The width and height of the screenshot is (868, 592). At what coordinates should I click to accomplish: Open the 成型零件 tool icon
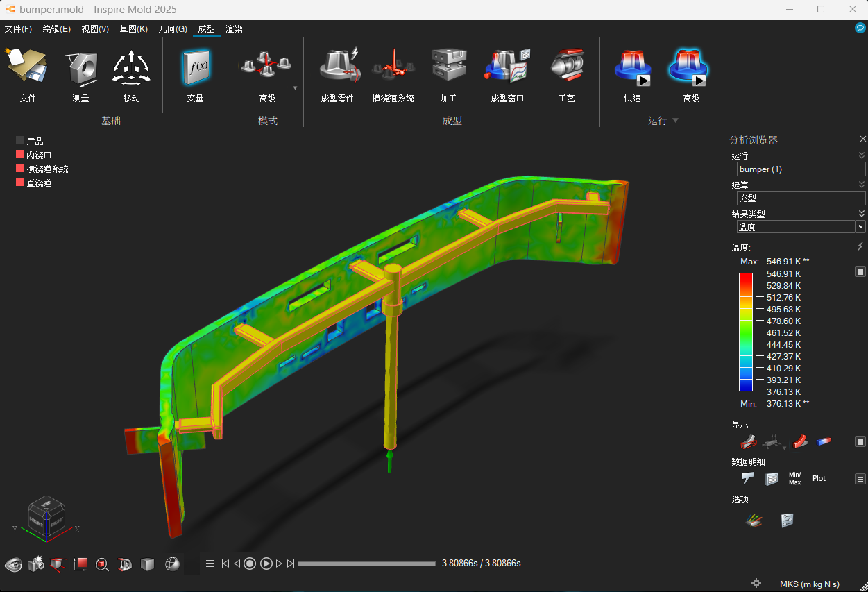click(x=338, y=65)
